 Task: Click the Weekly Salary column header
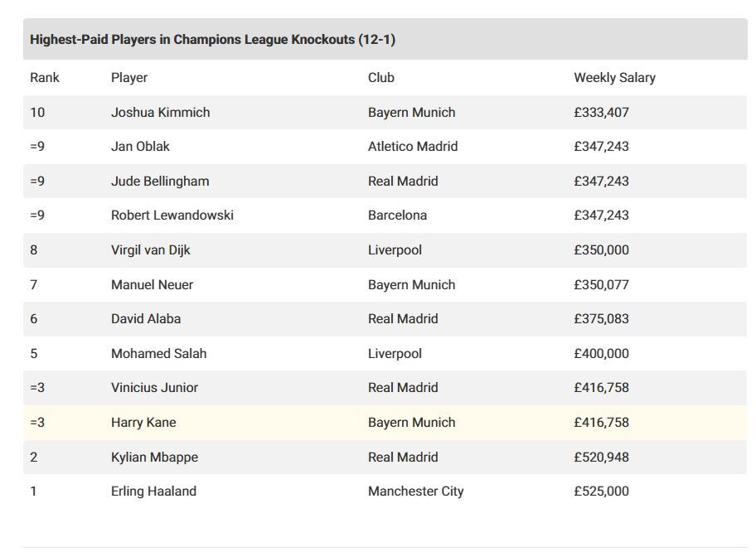coord(614,78)
